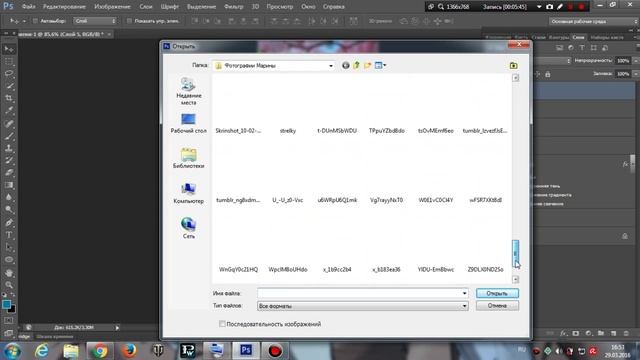
Task: Click the recorder pencil draw icon
Action: click(560, 7)
